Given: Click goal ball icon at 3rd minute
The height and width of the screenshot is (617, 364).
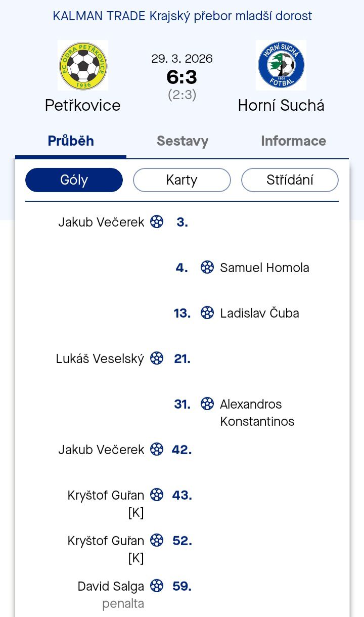Looking at the screenshot, I should point(157,222).
